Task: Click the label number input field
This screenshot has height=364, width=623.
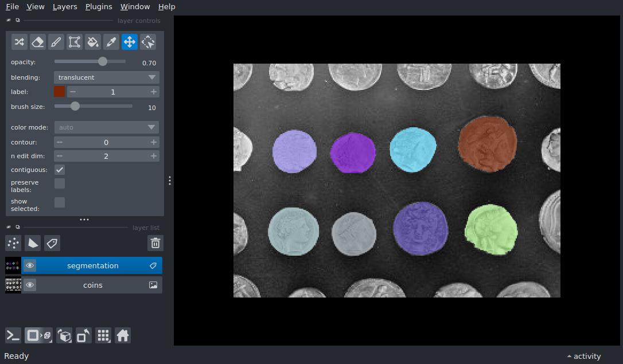Action: (113, 92)
